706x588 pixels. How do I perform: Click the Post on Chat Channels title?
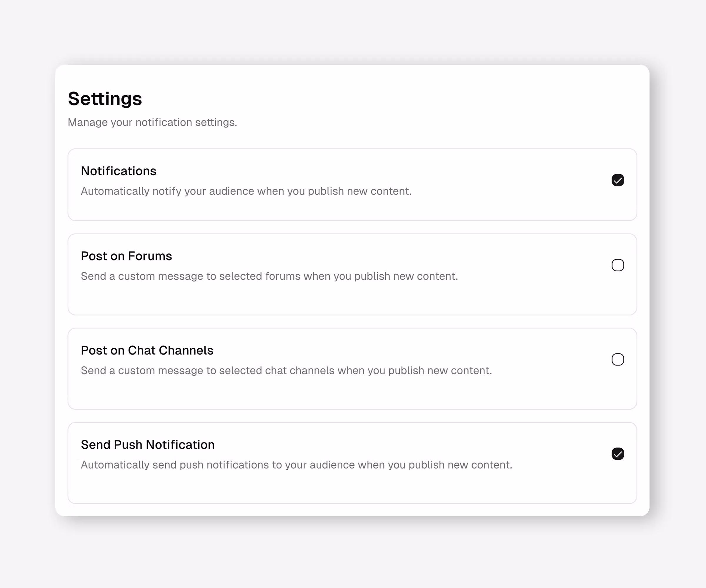[x=147, y=350]
